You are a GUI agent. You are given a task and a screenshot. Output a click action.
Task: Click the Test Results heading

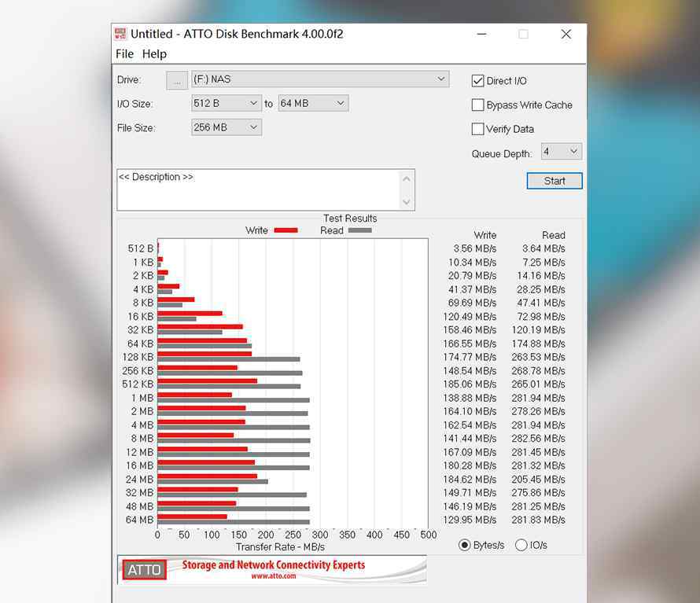pyautogui.click(x=350, y=219)
